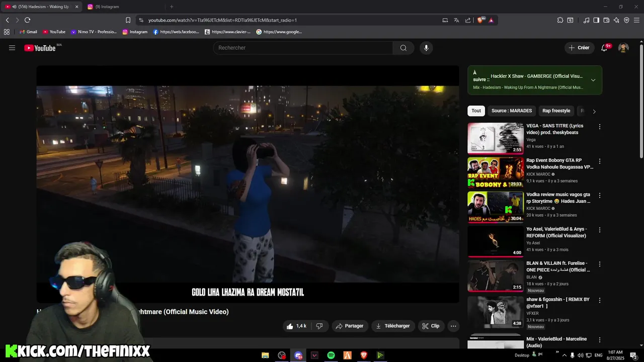Open Yo Asel REFORM visualizer thumbnail

pos(496,241)
